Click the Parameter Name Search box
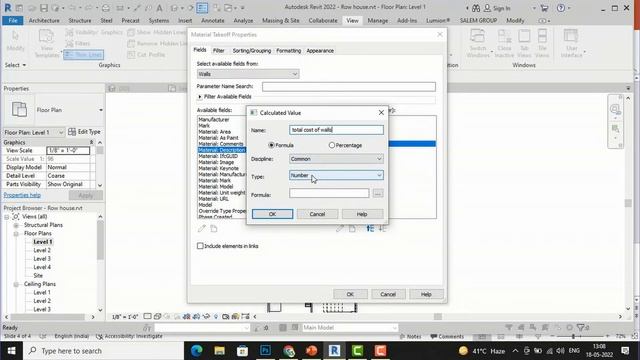Screen dimensions: 640x360 (x=349, y=87)
